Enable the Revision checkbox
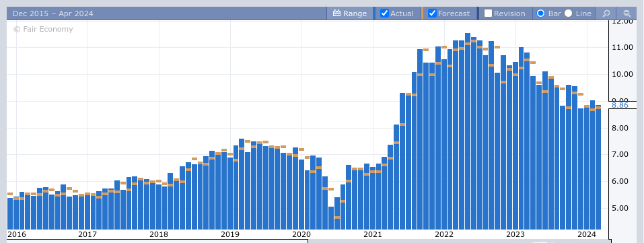The image size is (644, 243). pos(488,13)
